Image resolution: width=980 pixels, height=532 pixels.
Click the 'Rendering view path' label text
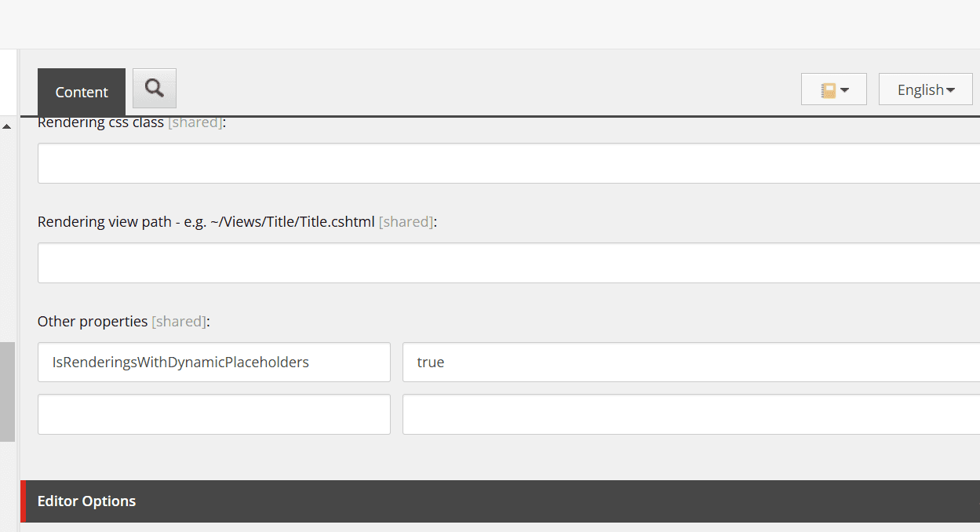pyautogui.click(x=206, y=222)
